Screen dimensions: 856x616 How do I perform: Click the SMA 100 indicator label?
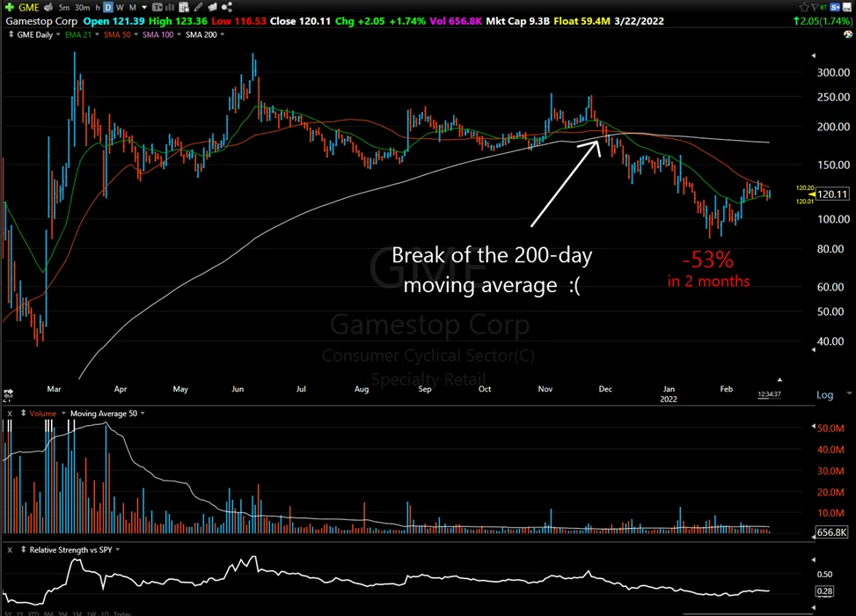point(157,34)
